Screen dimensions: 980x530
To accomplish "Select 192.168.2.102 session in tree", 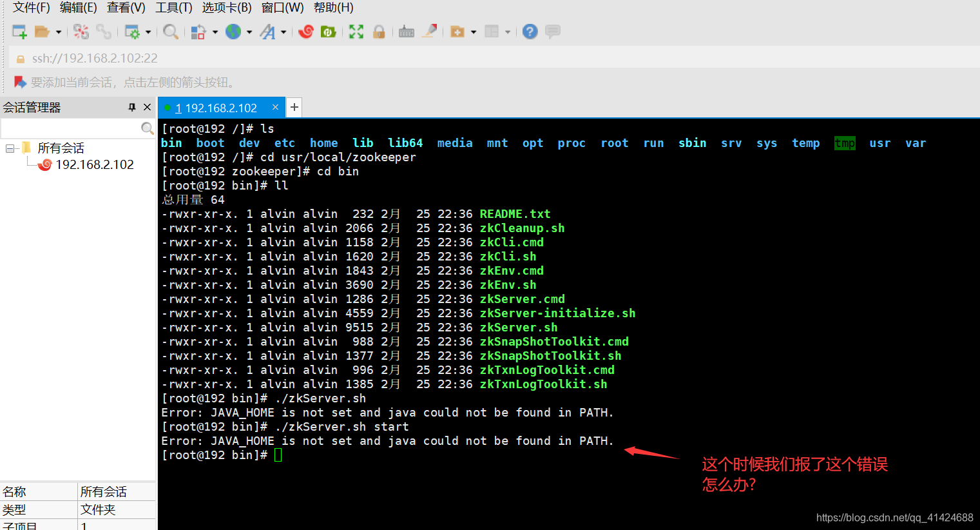I will pyautogui.click(x=95, y=164).
